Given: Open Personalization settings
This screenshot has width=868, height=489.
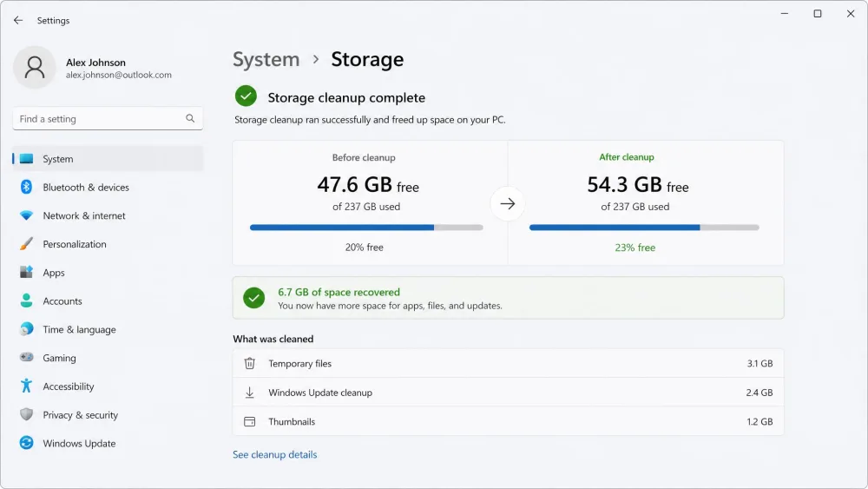Looking at the screenshot, I should (x=108, y=244).
